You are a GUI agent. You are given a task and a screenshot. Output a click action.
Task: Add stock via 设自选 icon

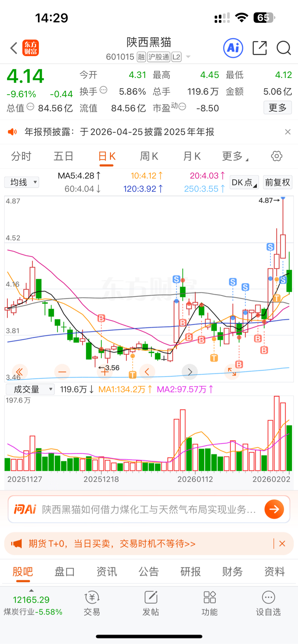click(x=268, y=604)
